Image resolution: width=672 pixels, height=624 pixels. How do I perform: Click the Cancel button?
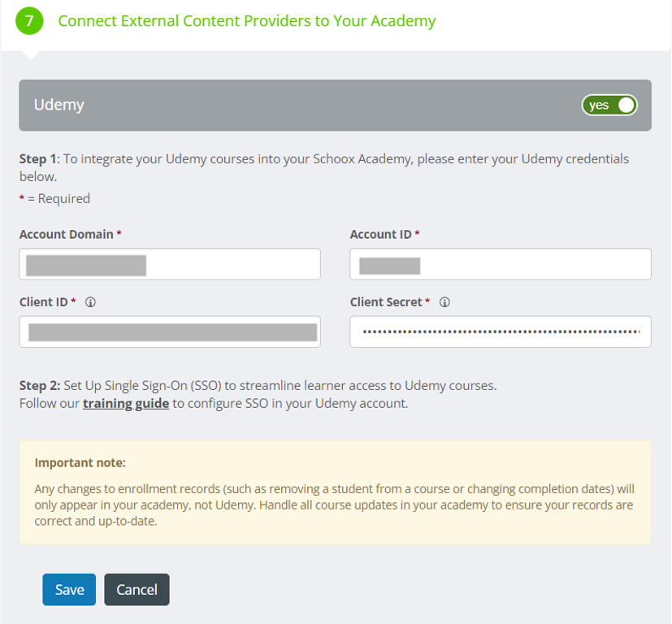point(137,590)
